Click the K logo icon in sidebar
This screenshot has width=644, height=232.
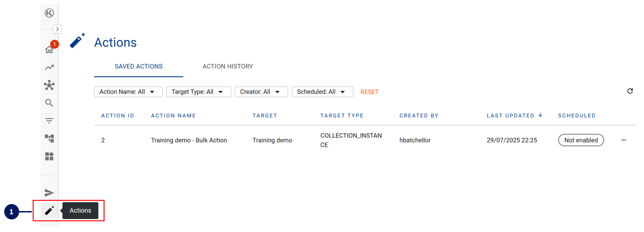coord(49,13)
